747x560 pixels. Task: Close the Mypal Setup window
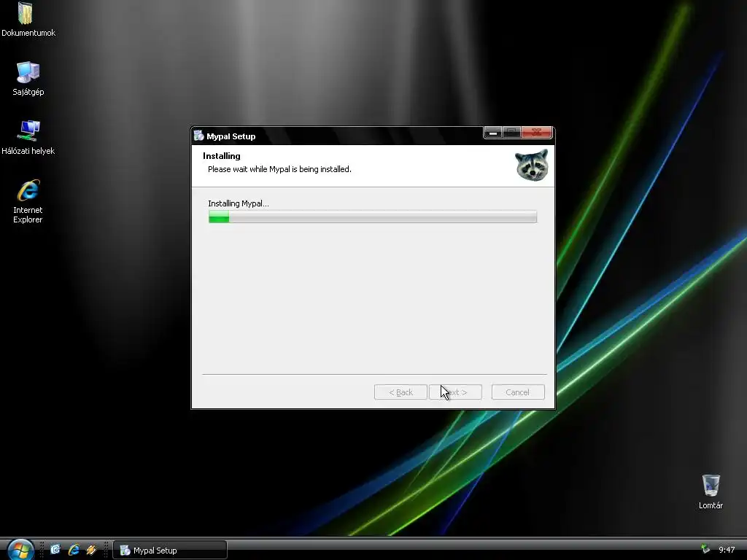click(536, 133)
